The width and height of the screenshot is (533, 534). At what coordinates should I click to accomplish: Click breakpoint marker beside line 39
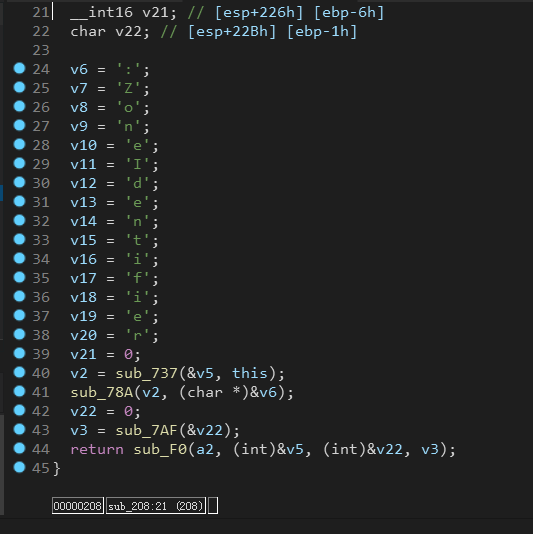[x=19, y=353]
